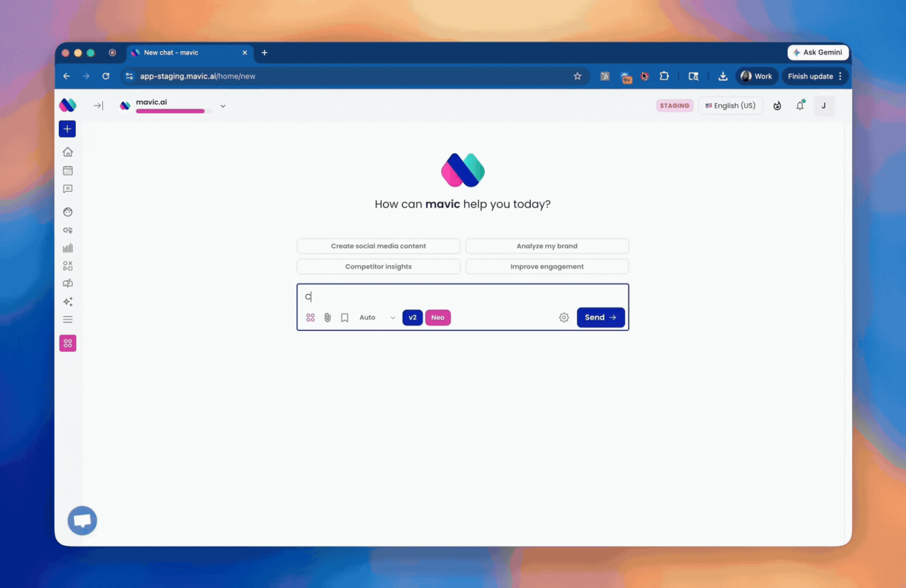Screen dimensions: 906x588
Task: Open the calendar icon in the sidebar
Action: [x=68, y=170]
